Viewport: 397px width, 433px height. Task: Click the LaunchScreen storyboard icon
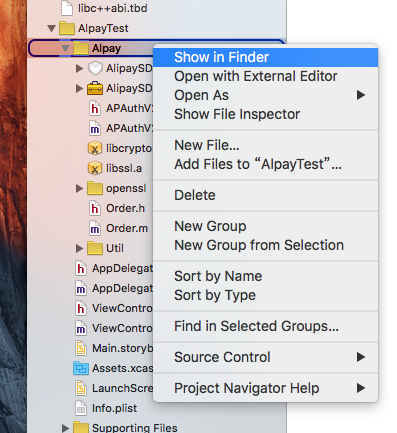(81, 389)
